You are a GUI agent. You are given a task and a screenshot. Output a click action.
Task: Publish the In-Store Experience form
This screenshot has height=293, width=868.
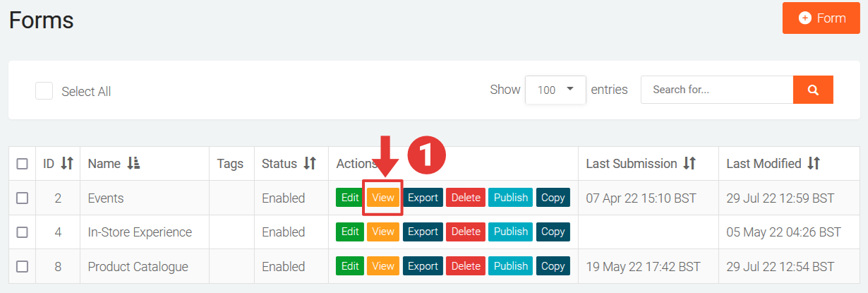tap(511, 232)
